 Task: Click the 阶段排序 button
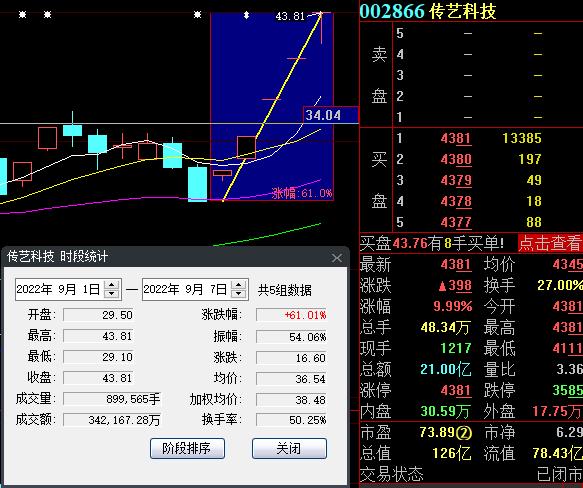click(187, 448)
